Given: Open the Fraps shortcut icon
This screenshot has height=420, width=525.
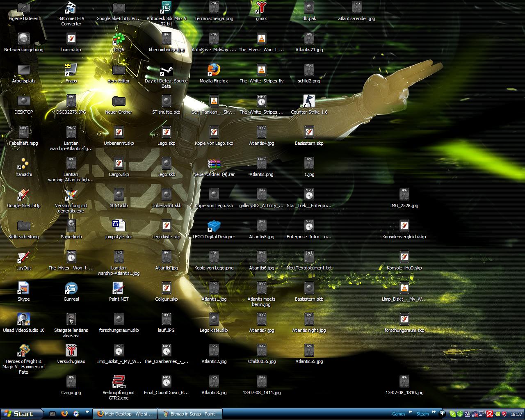Looking at the screenshot, I should [x=71, y=70].
